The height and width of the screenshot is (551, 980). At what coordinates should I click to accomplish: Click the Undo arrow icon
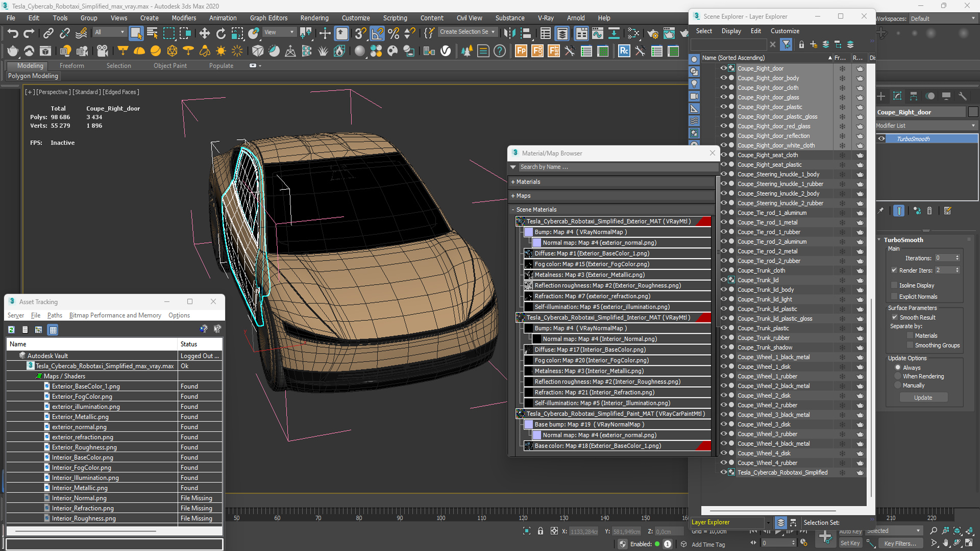[12, 34]
